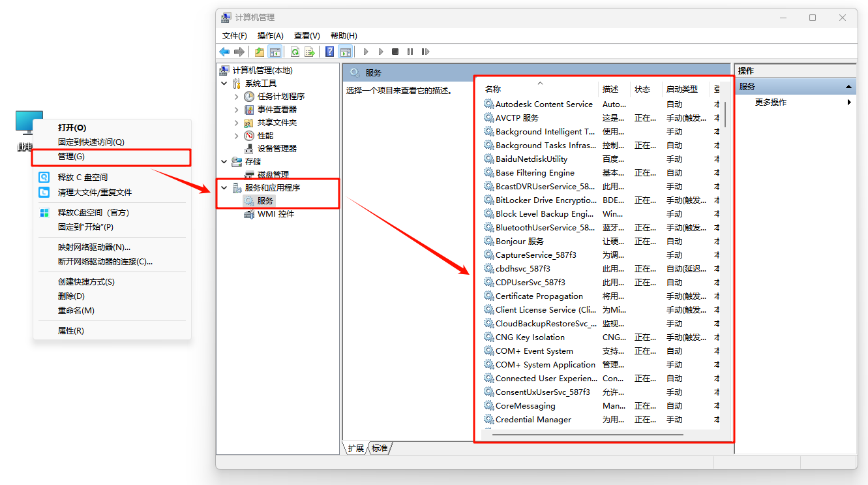Switch to the 标准 tab
The image size is (868, 485).
click(x=380, y=448)
